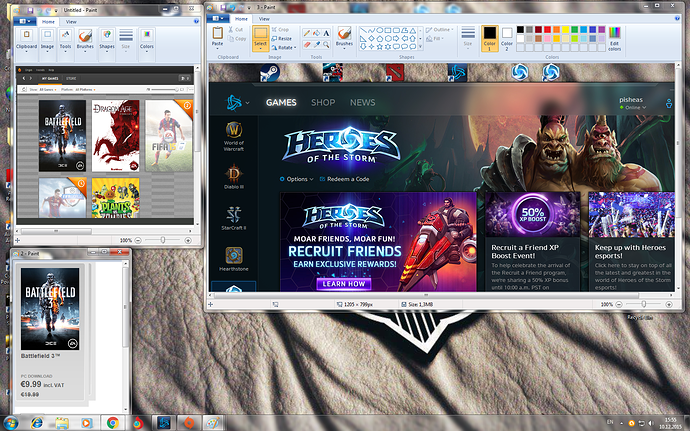The image size is (690, 431).
Task: Click Save icon in Untitled - Paint title bar
Action: pyautogui.click(x=30, y=10)
